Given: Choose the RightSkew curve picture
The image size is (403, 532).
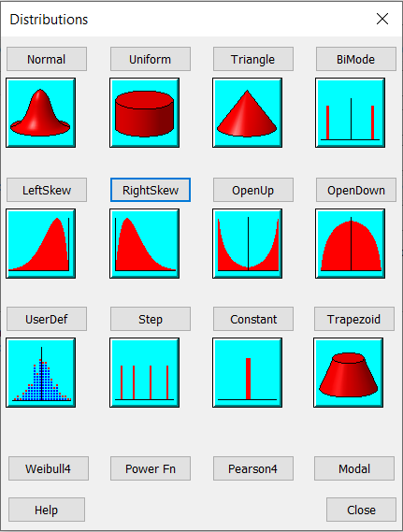Looking at the screenshot, I should pyautogui.click(x=145, y=244).
